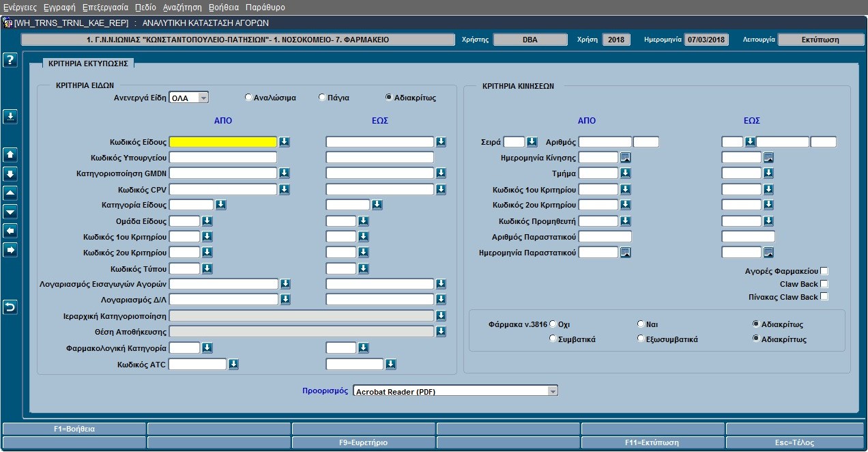Screen dimensions: 868x452
Task: Open value list for Φαρμακολογική Κατηγορία ΑΠΟ
Action: (207, 348)
